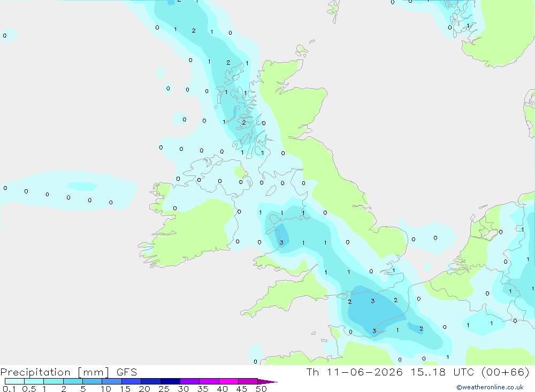Open the weatheronline.co.uk credit link

(x=490, y=387)
